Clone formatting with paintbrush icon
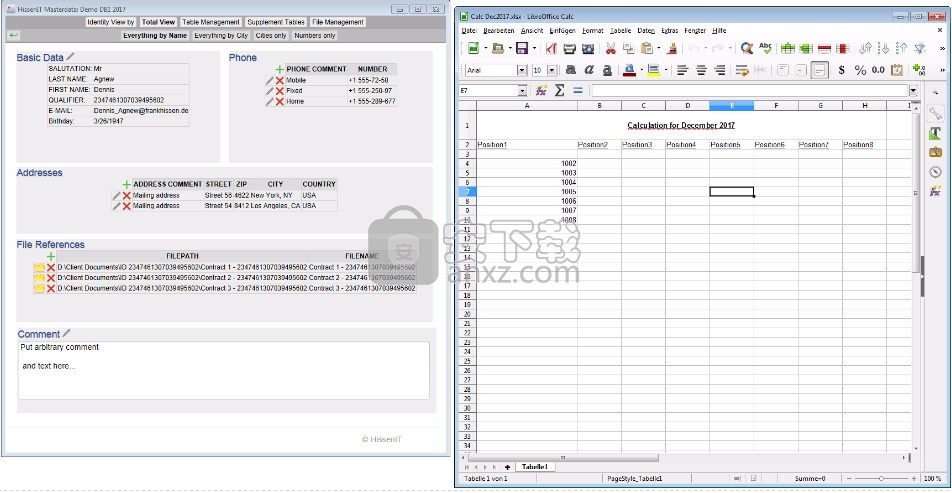The width and height of the screenshot is (952, 493). (672, 49)
